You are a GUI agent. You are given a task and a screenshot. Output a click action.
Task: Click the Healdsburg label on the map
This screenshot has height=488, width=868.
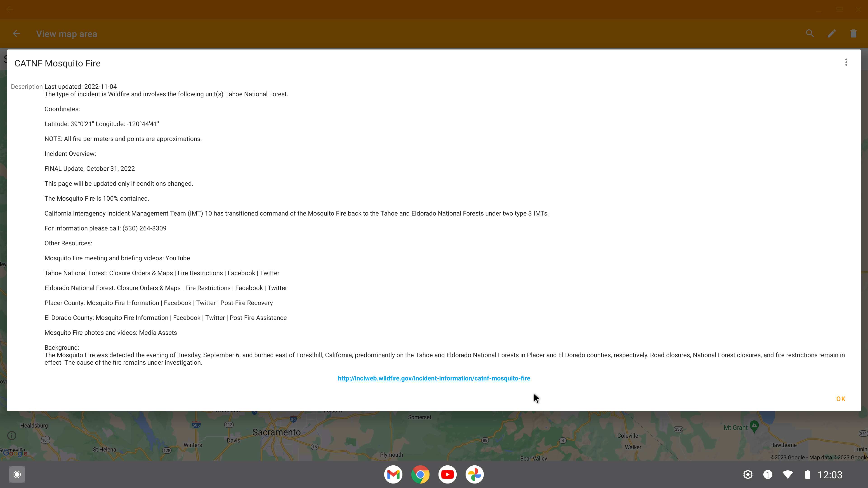[x=34, y=426]
